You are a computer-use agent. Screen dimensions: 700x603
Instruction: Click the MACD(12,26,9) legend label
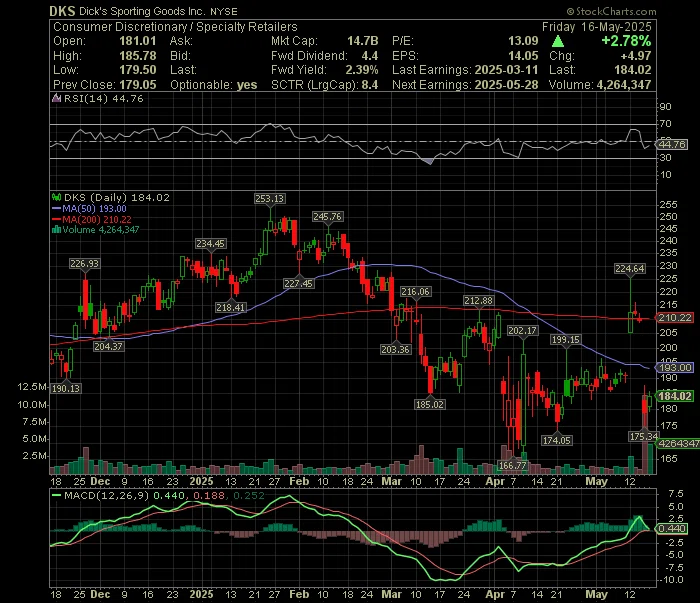[x=106, y=495]
